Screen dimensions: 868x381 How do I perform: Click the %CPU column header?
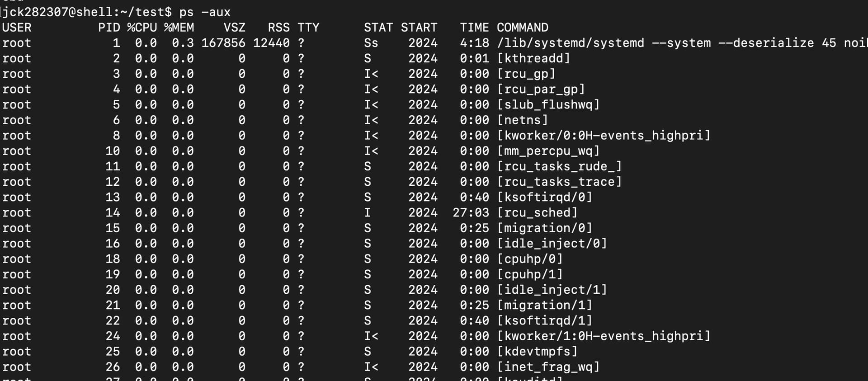pos(142,28)
